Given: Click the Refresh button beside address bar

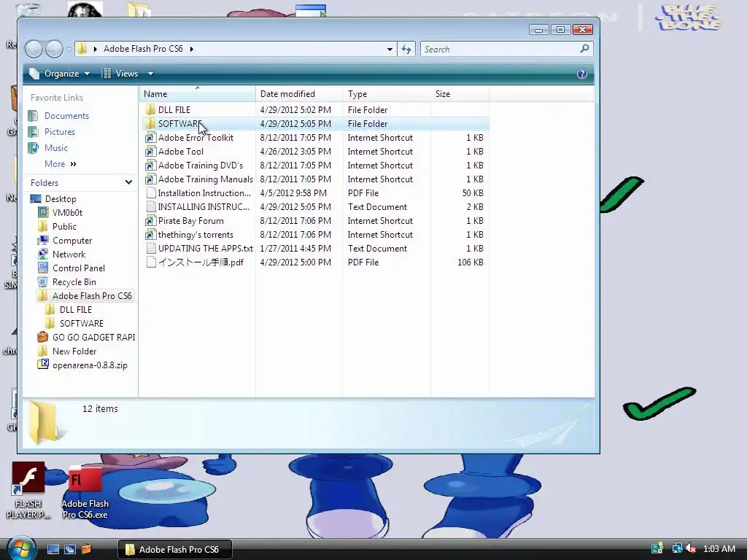Looking at the screenshot, I should (x=406, y=49).
